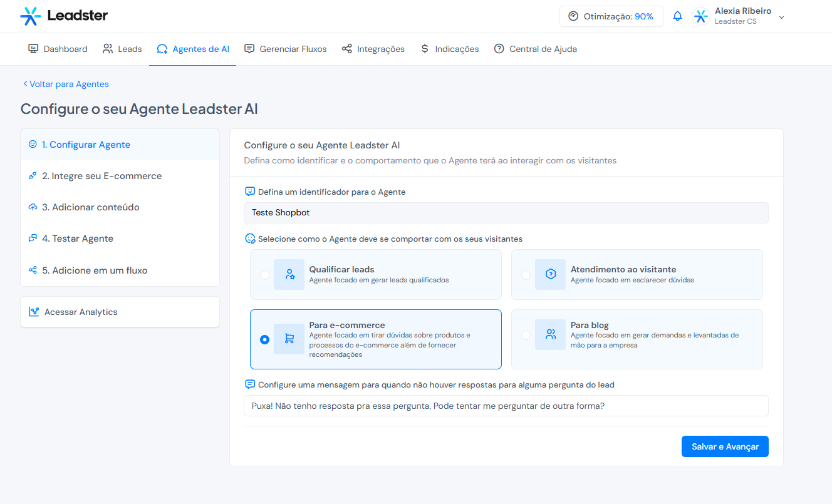Click the Qualificar leads person-star icon
The image size is (832, 504).
289,274
